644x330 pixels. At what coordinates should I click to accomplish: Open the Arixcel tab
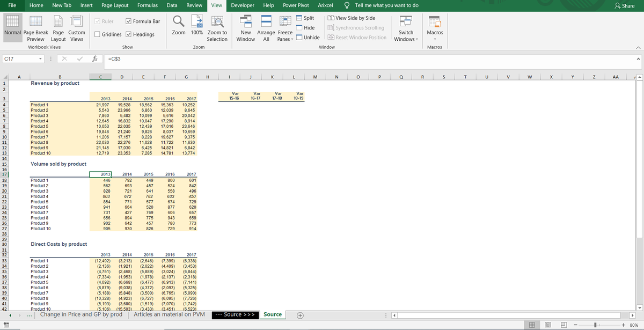pos(326,5)
